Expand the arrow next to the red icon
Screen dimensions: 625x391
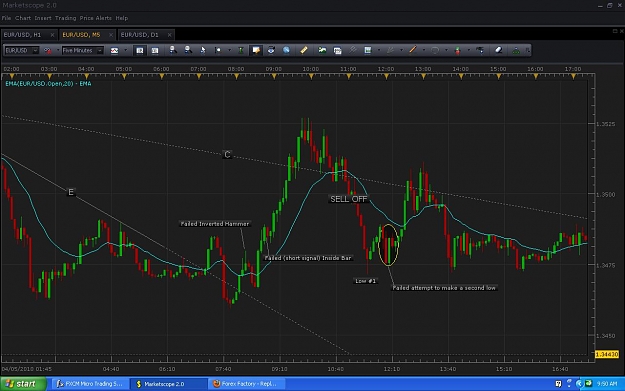tap(57, 51)
